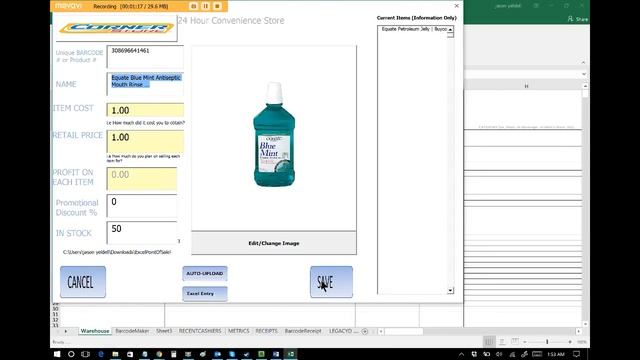This screenshot has height=360, width=640.
Task: Open Task View on the taskbar
Action: pyautogui.click(x=85, y=354)
